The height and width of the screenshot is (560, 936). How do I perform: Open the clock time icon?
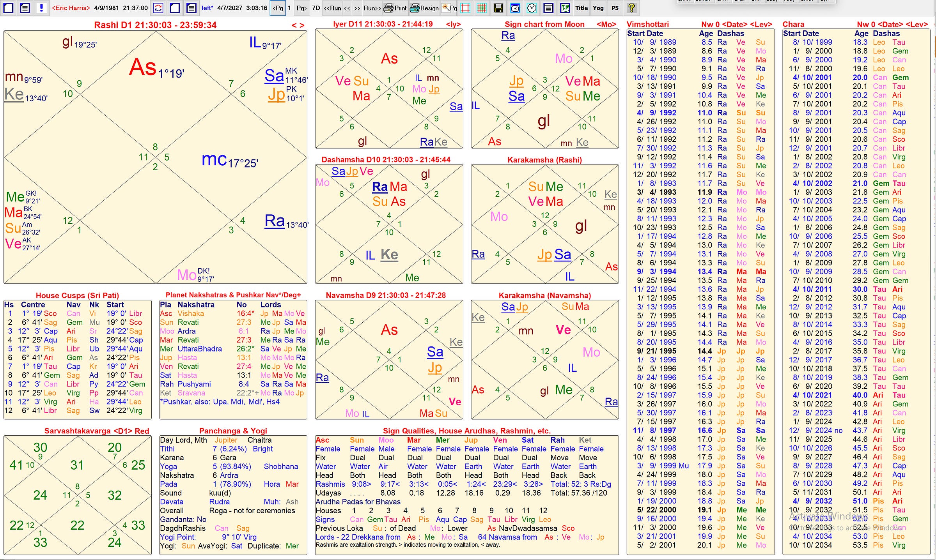click(x=532, y=8)
